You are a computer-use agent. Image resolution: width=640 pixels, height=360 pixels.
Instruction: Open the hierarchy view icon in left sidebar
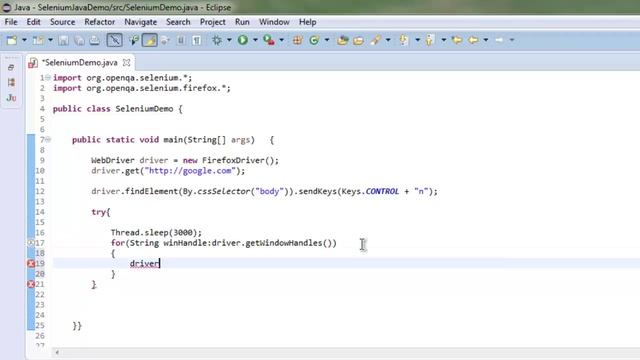pyautogui.click(x=11, y=82)
